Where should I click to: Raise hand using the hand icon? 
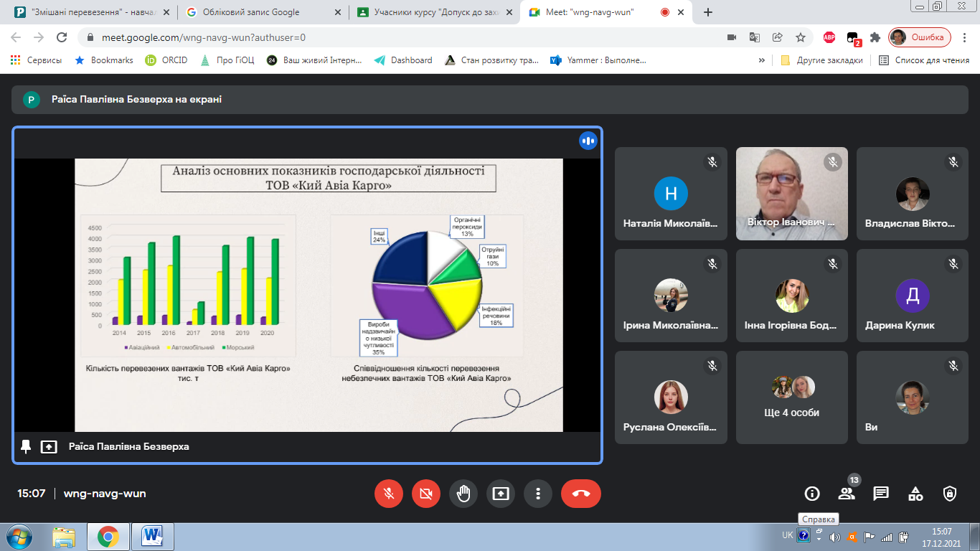coord(463,494)
